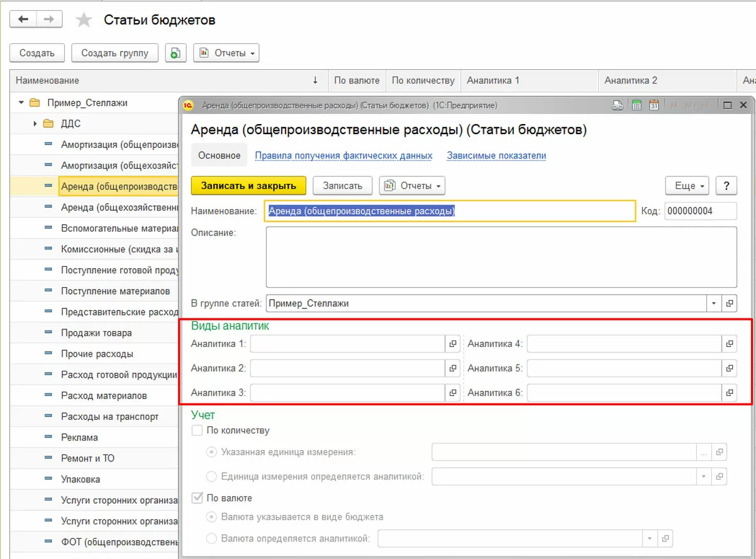
Task: Open Правила получения фактических данных tab
Action: [x=343, y=155]
